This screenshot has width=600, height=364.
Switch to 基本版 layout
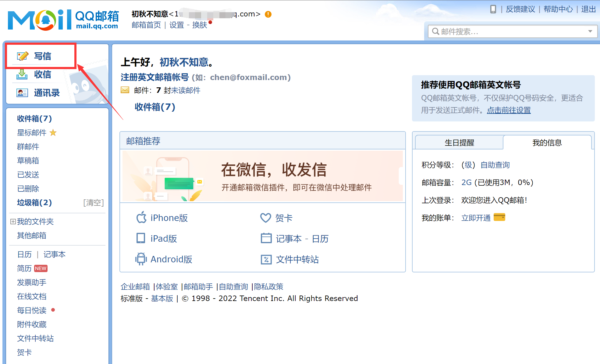pyautogui.click(x=162, y=299)
